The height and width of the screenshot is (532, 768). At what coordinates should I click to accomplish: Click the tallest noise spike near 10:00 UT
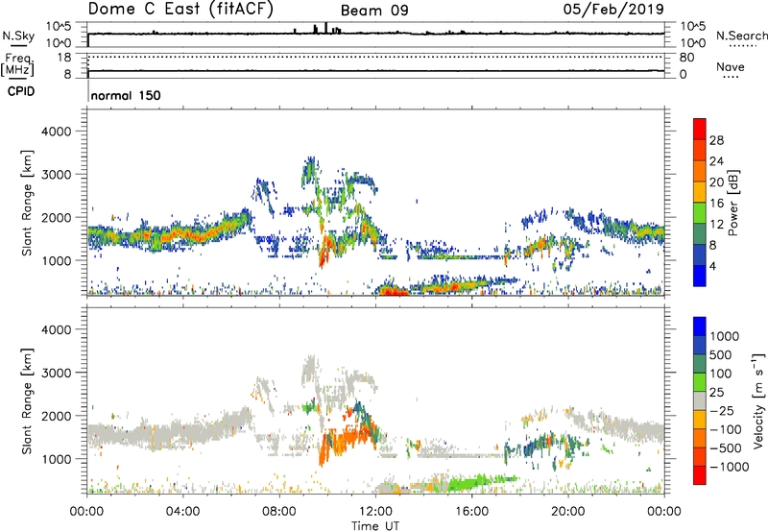tap(326, 28)
